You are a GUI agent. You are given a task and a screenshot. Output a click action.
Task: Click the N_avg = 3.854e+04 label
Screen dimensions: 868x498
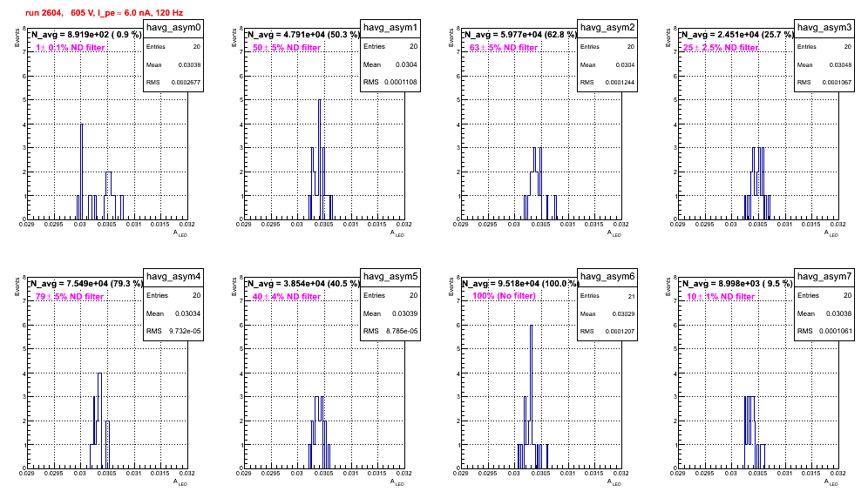pyautogui.click(x=302, y=283)
